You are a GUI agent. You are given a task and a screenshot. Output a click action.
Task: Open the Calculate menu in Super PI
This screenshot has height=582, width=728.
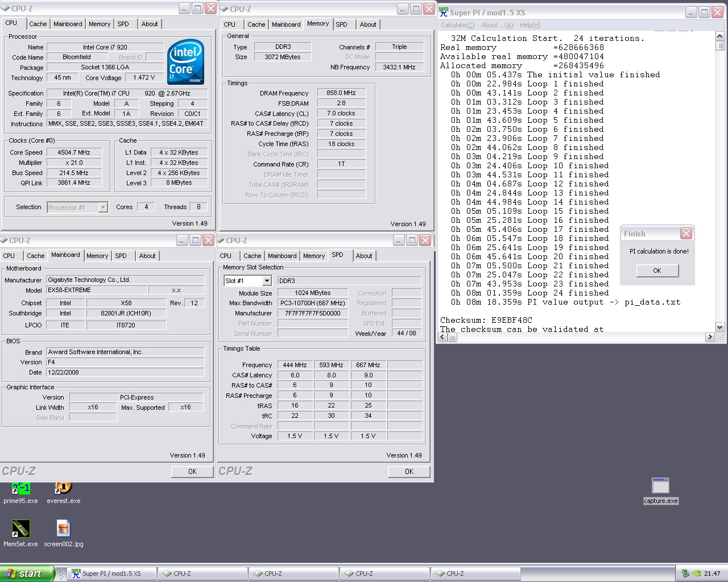point(457,25)
